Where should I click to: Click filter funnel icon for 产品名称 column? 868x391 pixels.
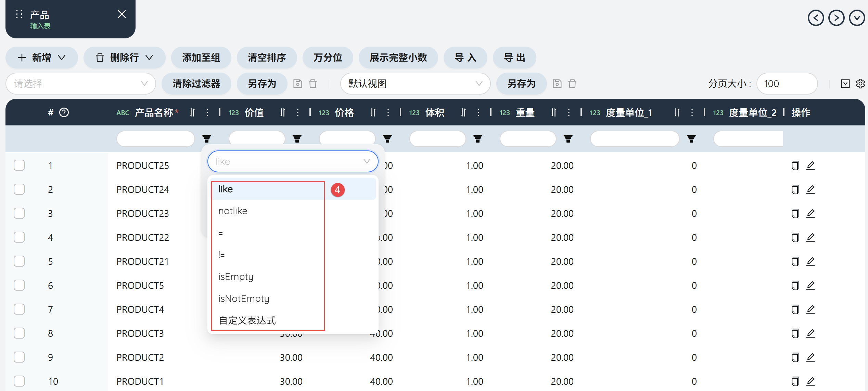tap(207, 139)
